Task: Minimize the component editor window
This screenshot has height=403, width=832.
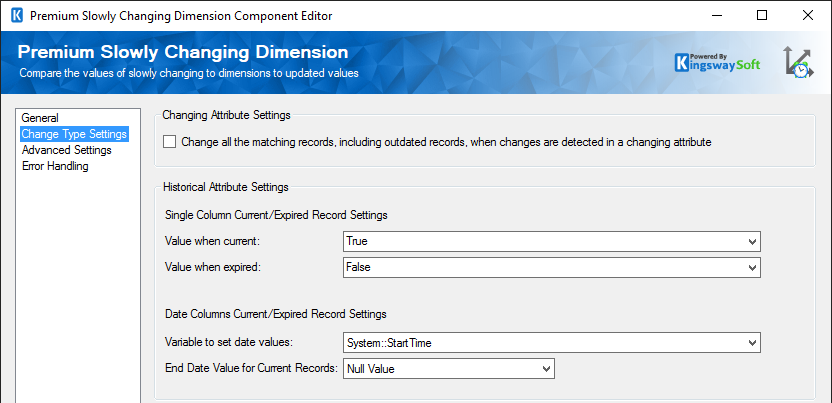Action: (x=716, y=16)
